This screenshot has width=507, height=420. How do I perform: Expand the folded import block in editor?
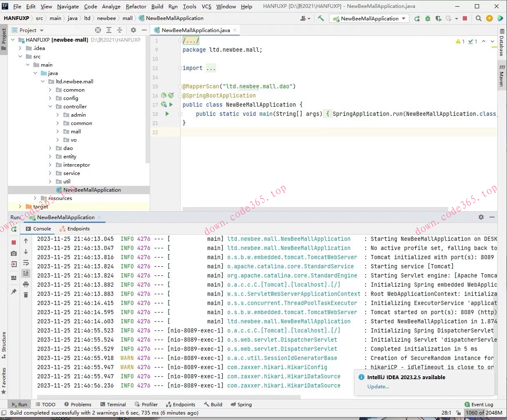(211, 68)
